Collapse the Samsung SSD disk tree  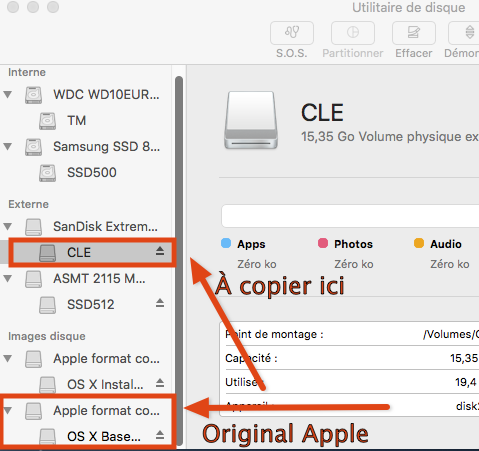tap(8, 147)
